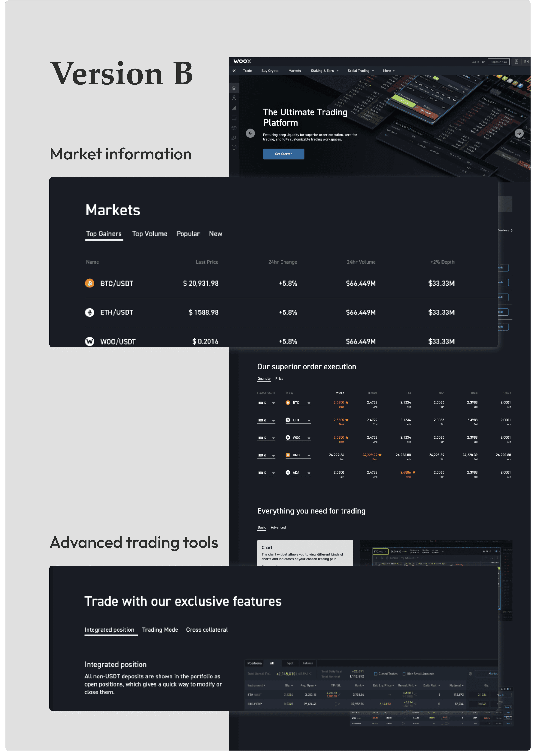Expand first 100 K spend dropdown

point(266,403)
